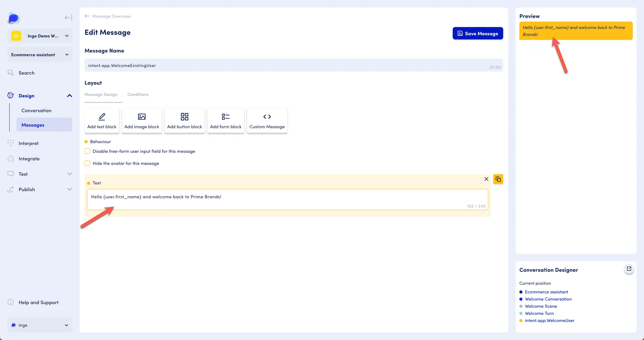Viewport: 644px width, 340px height.
Task: Click the Design menu label
Action: coord(26,96)
